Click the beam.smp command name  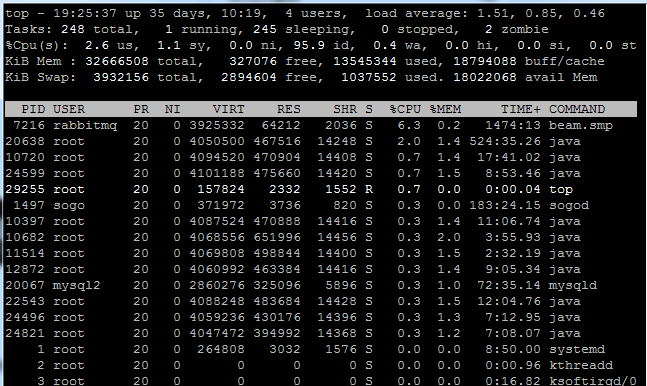(x=581, y=125)
